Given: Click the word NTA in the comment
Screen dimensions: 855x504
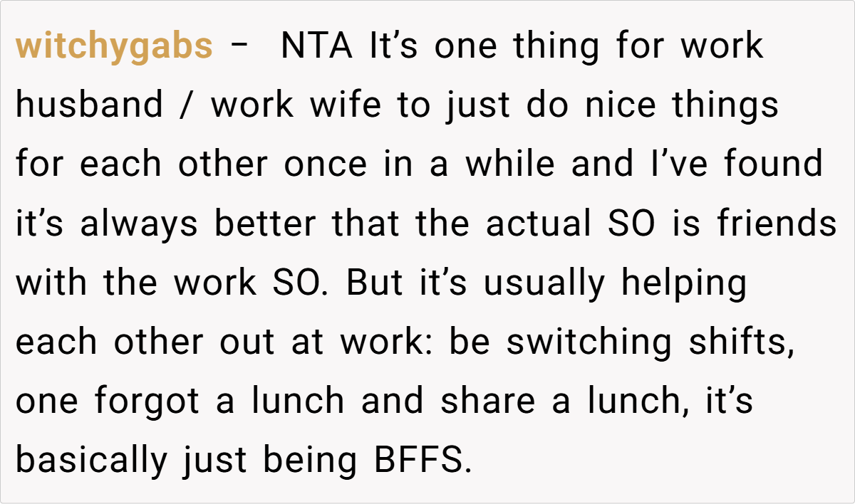Looking at the screenshot, I should [317, 47].
